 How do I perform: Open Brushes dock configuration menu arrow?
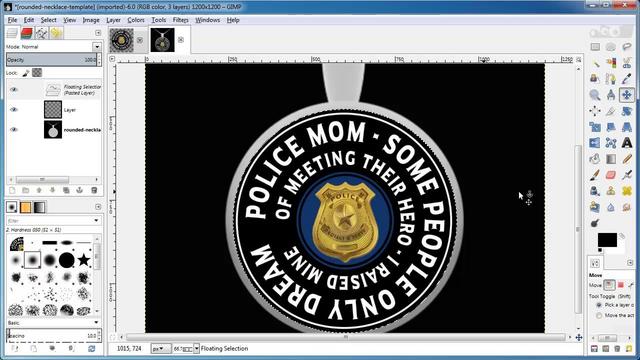tap(98, 207)
